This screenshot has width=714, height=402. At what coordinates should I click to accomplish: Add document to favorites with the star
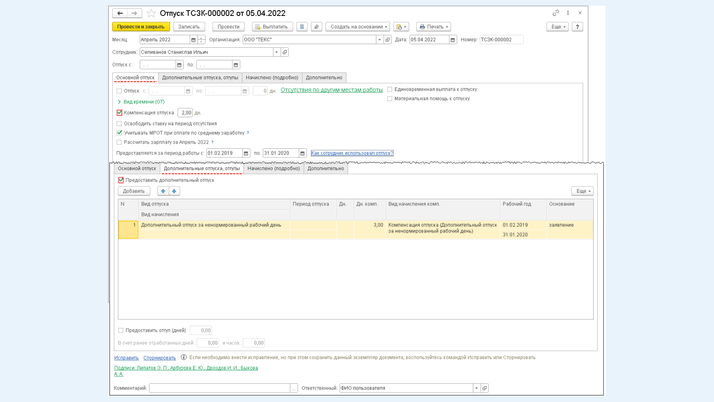(x=151, y=14)
